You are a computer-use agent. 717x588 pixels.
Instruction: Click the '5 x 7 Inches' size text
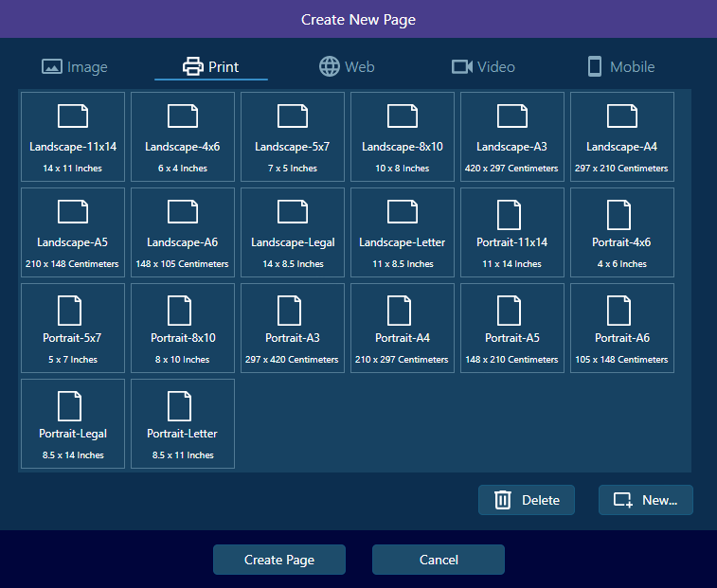pyautogui.click(x=73, y=360)
